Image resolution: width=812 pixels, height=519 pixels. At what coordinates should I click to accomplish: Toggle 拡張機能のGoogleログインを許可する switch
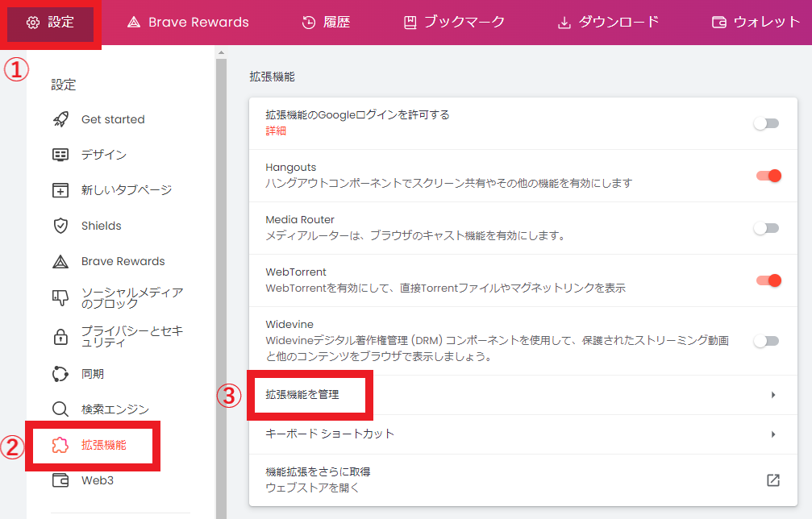click(x=766, y=123)
